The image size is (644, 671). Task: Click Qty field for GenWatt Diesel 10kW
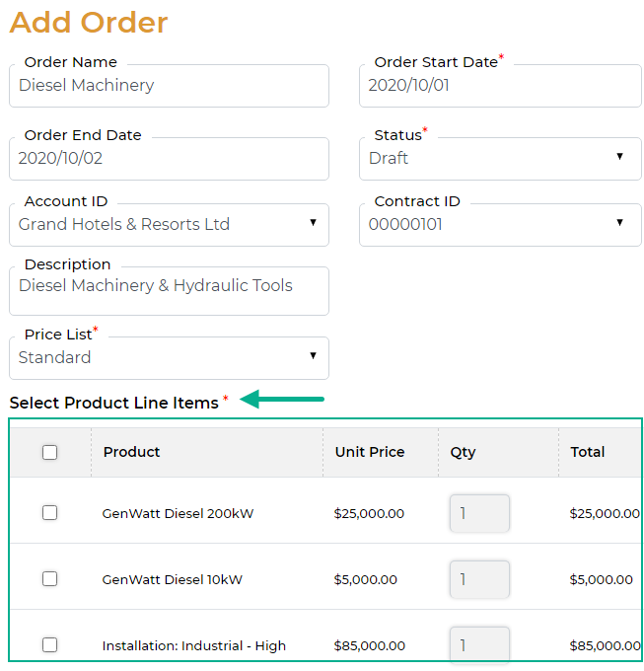click(x=479, y=579)
